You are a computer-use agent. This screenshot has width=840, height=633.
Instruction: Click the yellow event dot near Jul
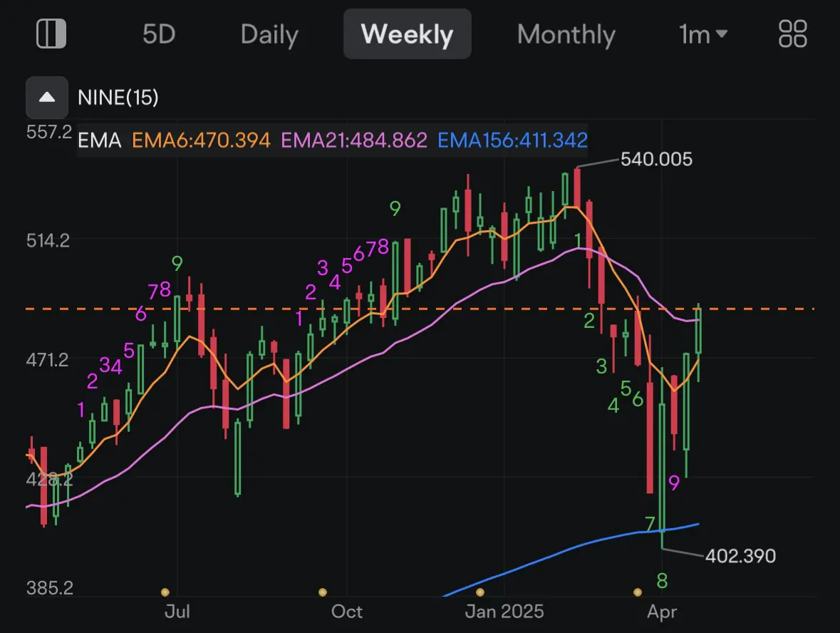165,592
